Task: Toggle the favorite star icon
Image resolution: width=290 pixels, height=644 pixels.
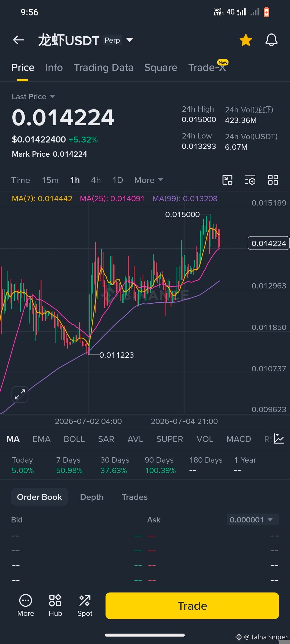Action: [x=246, y=40]
